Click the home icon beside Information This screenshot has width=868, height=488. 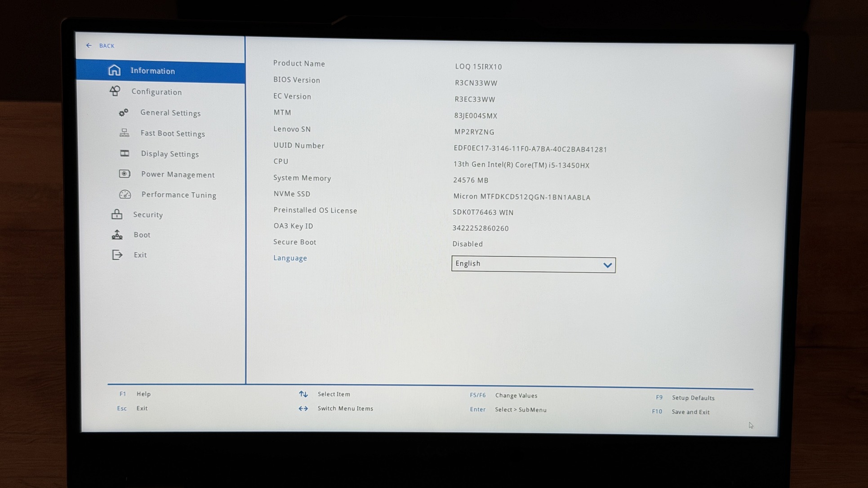point(114,71)
